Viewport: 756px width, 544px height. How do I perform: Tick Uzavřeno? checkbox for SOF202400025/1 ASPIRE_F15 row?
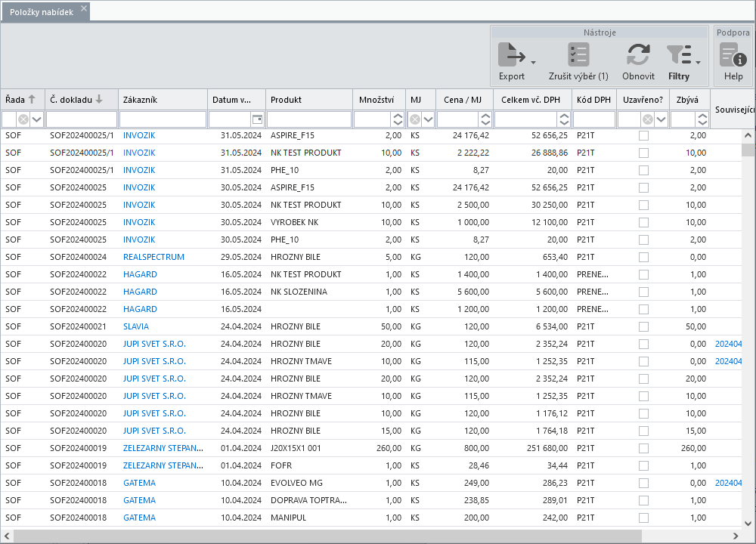point(643,136)
